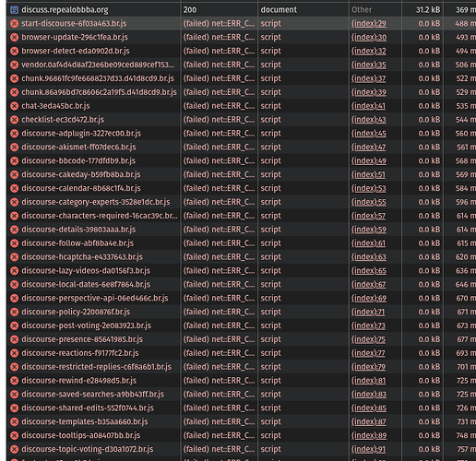Open initiator link (index):91
This screenshot has width=476, height=461.
coord(368,449)
